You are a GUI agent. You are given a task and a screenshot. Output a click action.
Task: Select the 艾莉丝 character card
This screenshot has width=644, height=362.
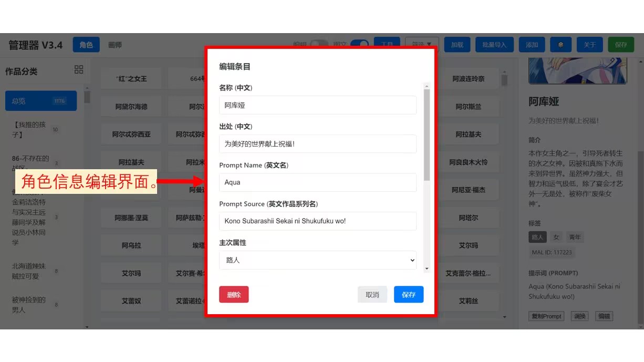point(469,301)
